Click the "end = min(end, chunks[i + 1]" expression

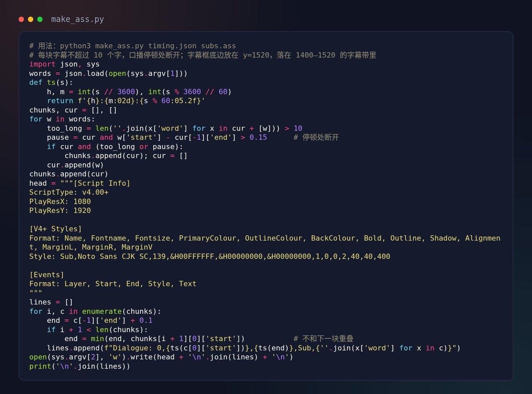[x=155, y=339]
